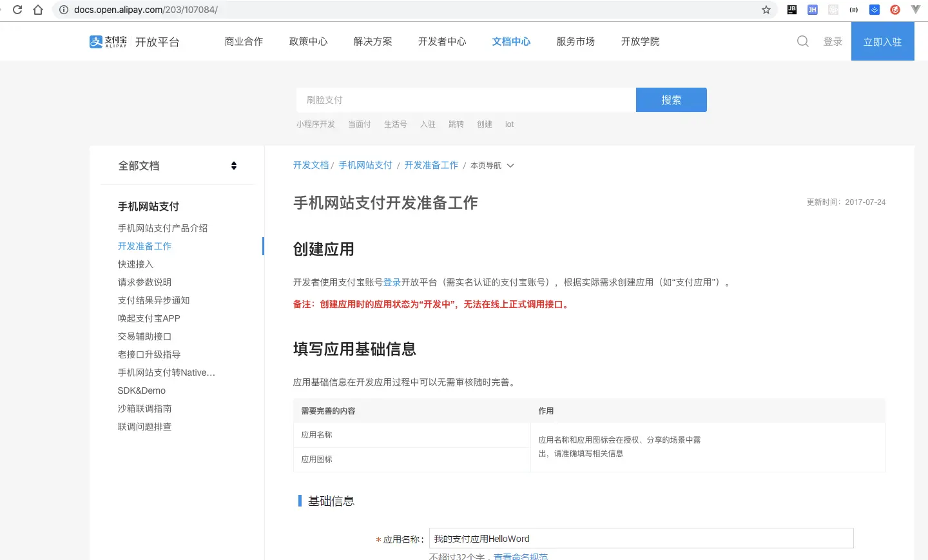Select suggested keyword 生活号

396,124
